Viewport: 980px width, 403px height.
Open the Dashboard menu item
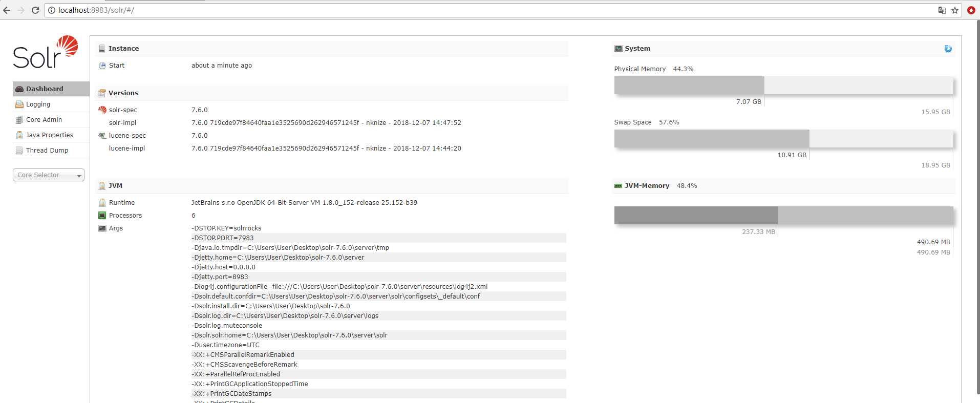(51, 89)
